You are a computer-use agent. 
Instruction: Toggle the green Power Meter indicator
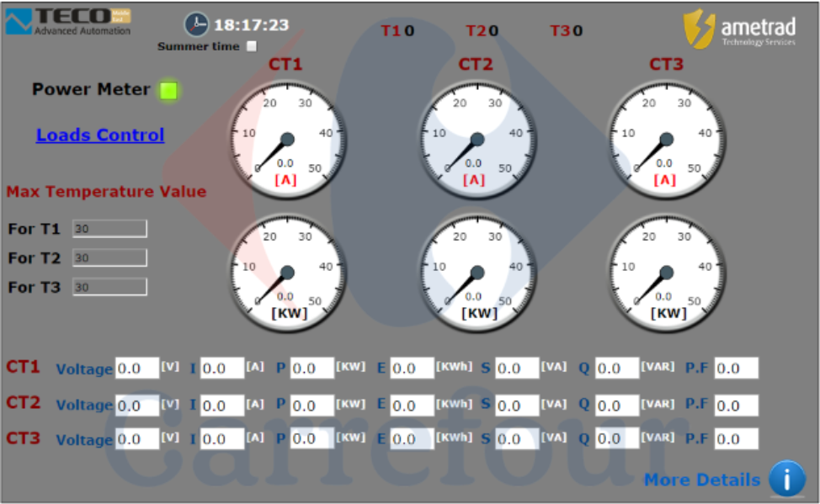pos(169,90)
